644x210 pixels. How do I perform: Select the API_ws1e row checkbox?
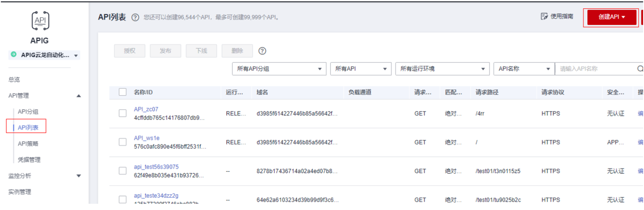pos(123,142)
